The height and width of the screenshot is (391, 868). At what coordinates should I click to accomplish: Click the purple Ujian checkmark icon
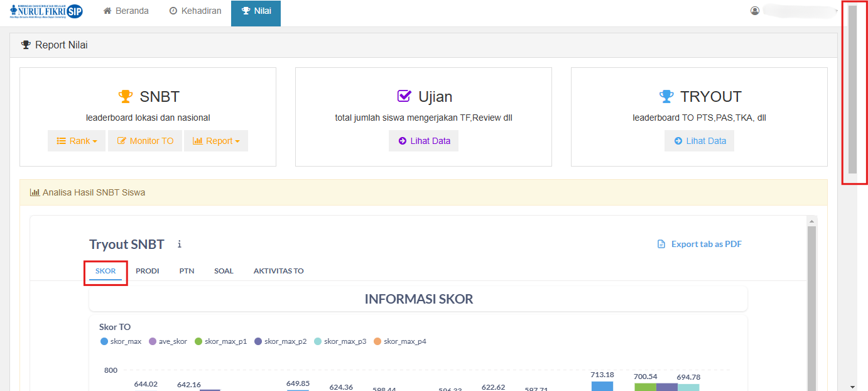404,97
